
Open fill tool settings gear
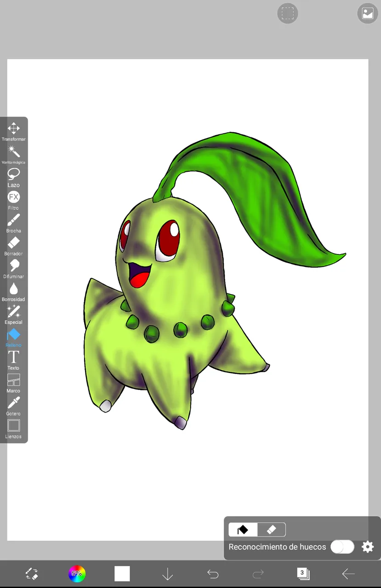pyautogui.click(x=368, y=547)
